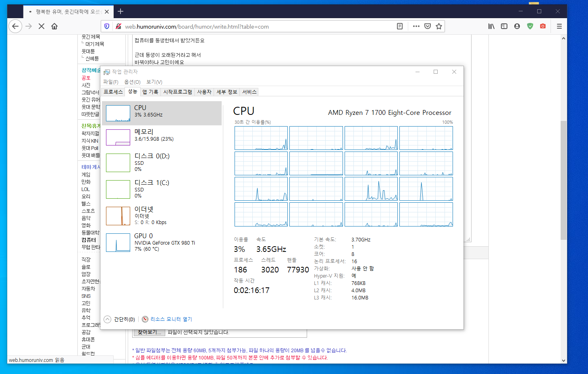Open the Firefox hamburger menu

point(559,27)
